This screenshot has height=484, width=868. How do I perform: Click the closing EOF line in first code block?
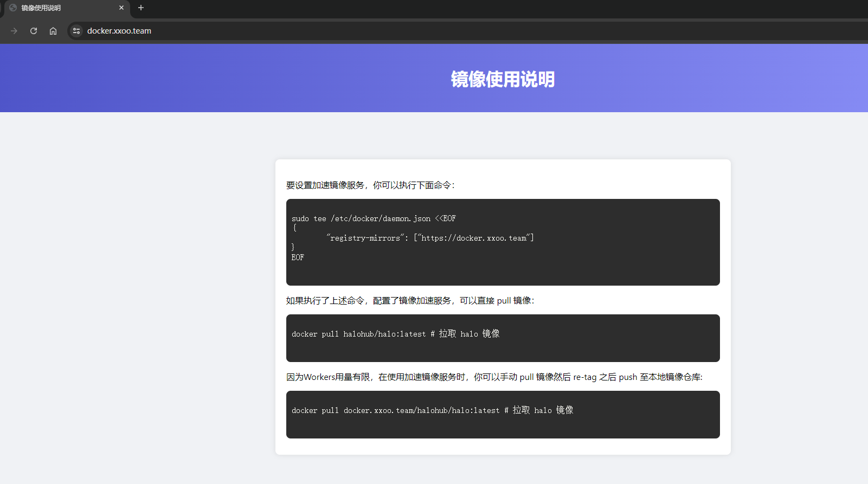(x=298, y=257)
